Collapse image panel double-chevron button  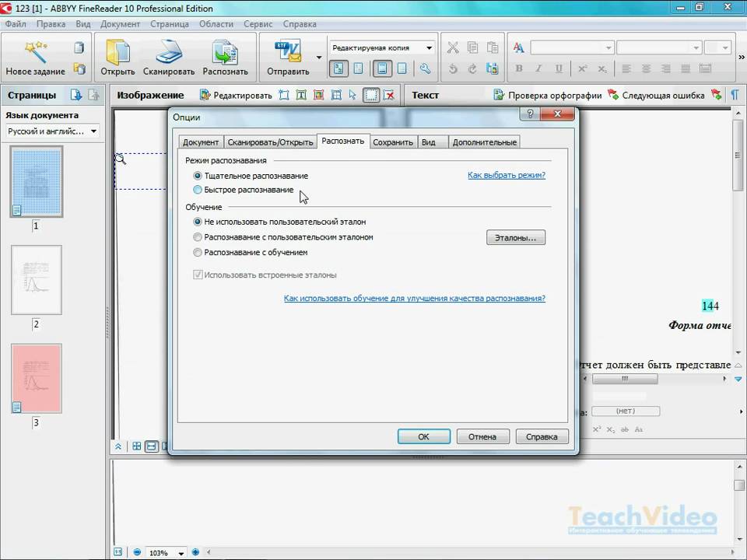(118, 446)
